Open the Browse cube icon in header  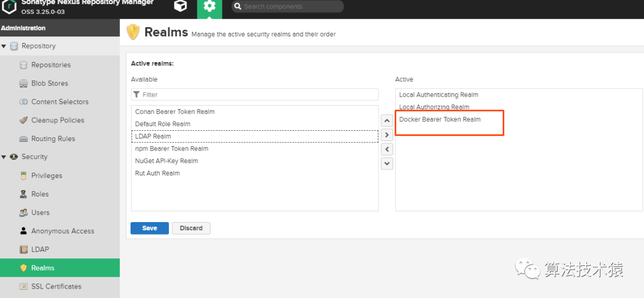click(180, 6)
